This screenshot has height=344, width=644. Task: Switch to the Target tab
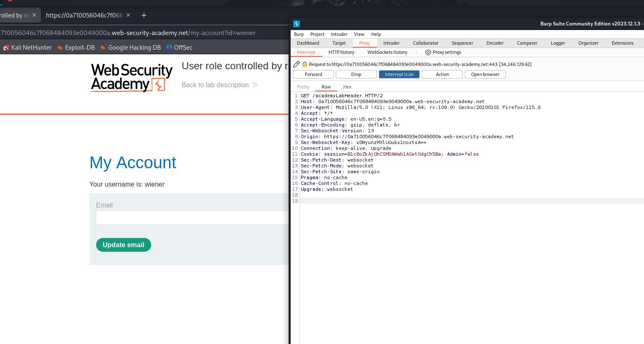click(x=339, y=43)
